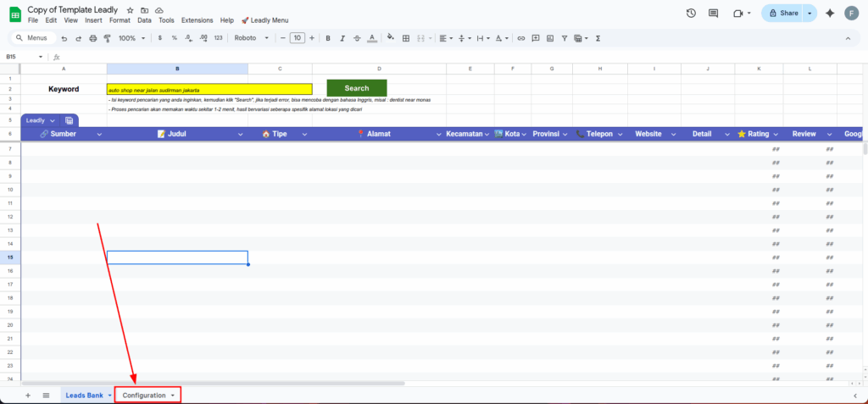Open the comments panel icon

[x=713, y=14]
